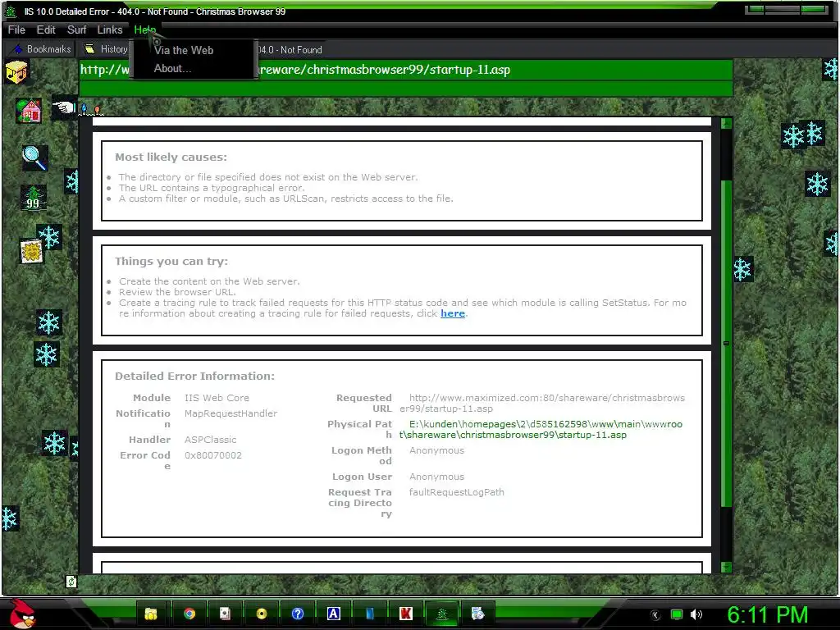The image size is (840, 630).
Task: Choose Via the Web in Help menu
Action: (x=184, y=50)
